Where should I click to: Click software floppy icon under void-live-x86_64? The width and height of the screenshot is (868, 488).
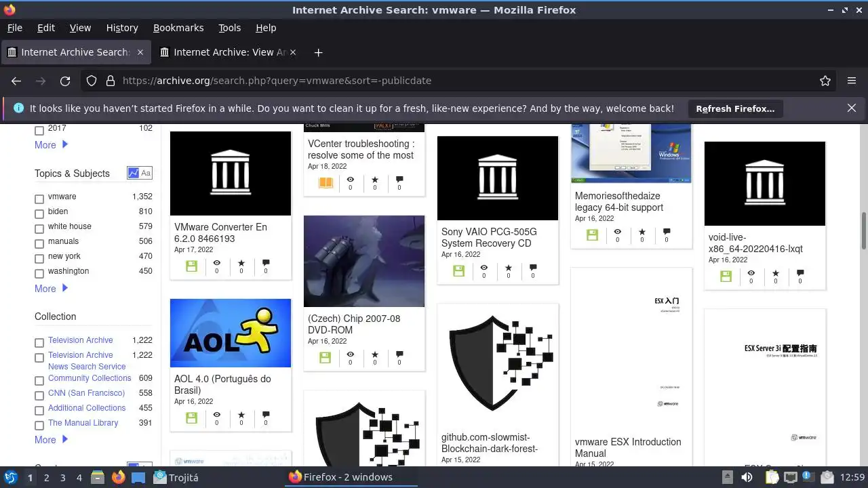(726, 277)
